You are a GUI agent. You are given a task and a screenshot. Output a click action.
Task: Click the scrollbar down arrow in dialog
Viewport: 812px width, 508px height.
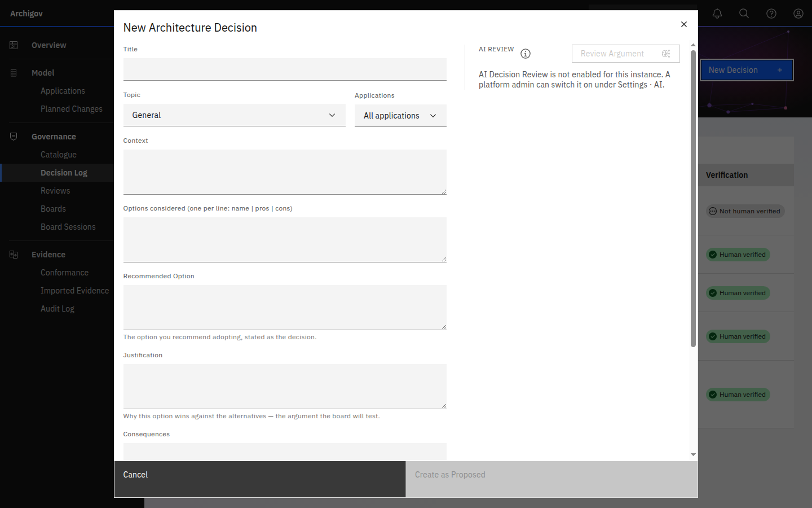(693, 454)
